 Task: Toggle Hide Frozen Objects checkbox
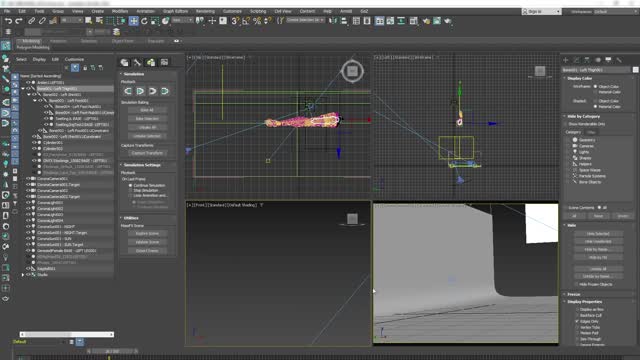[577, 284]
